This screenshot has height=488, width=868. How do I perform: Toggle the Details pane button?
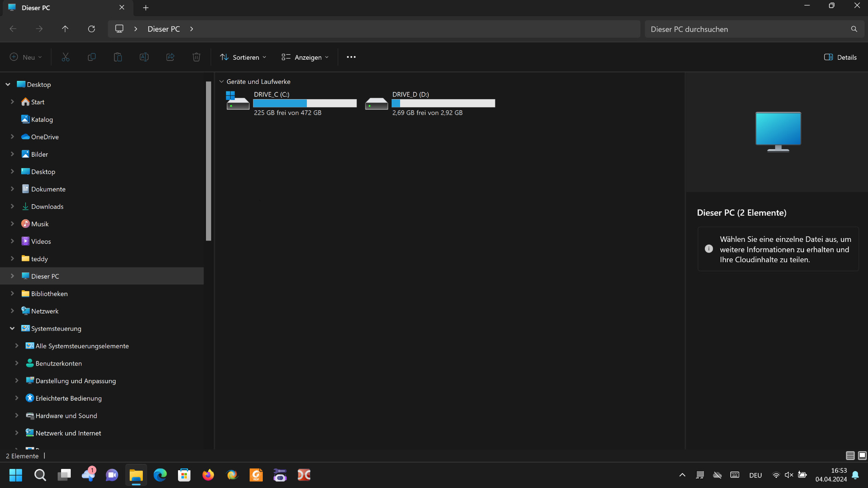[x=840, y=57]
